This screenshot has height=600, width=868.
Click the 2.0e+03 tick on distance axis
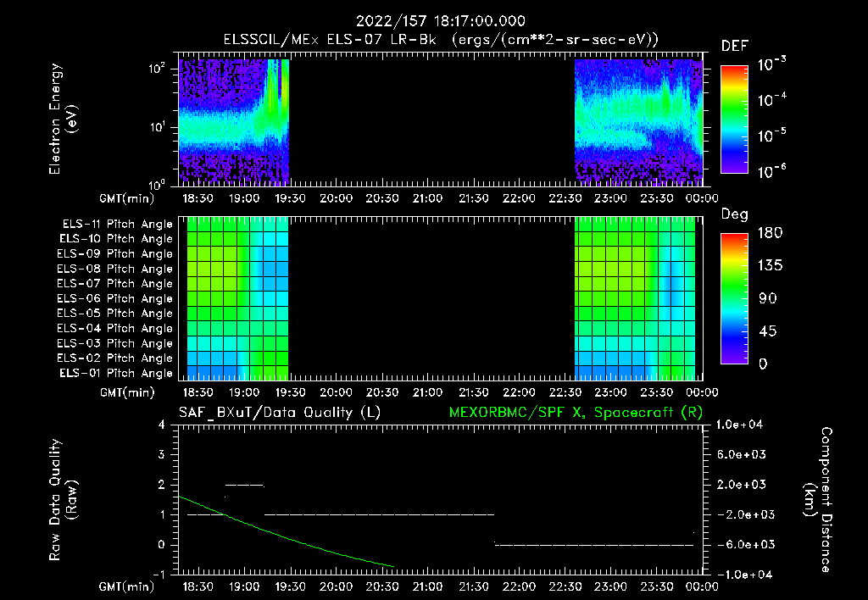742,484
